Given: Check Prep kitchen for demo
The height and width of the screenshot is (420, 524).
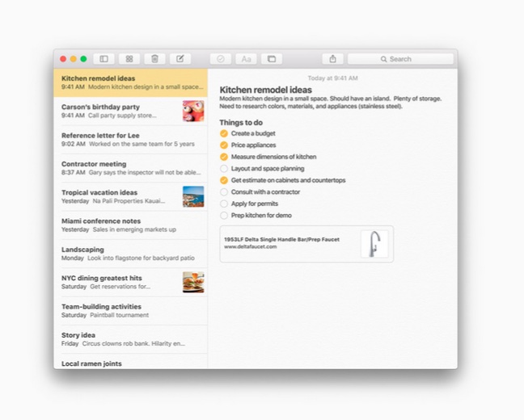Looking at the screenshot, I should (x=224, y=216).
